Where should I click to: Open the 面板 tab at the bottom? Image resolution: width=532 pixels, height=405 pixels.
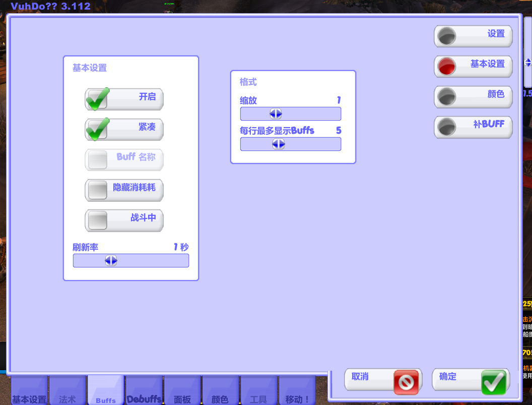point(182,398)
